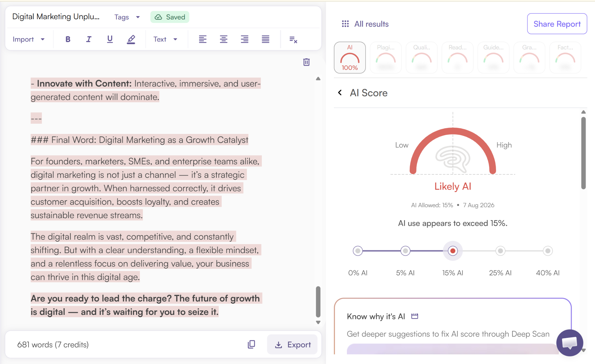Click the Saved status badge
Screen dimensions: 595x364
point(170,17)
